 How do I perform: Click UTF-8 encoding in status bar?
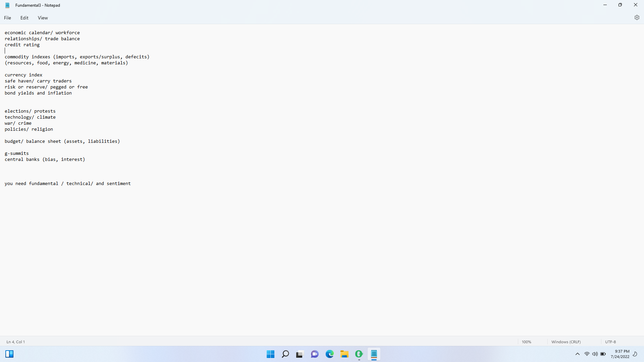610,342
